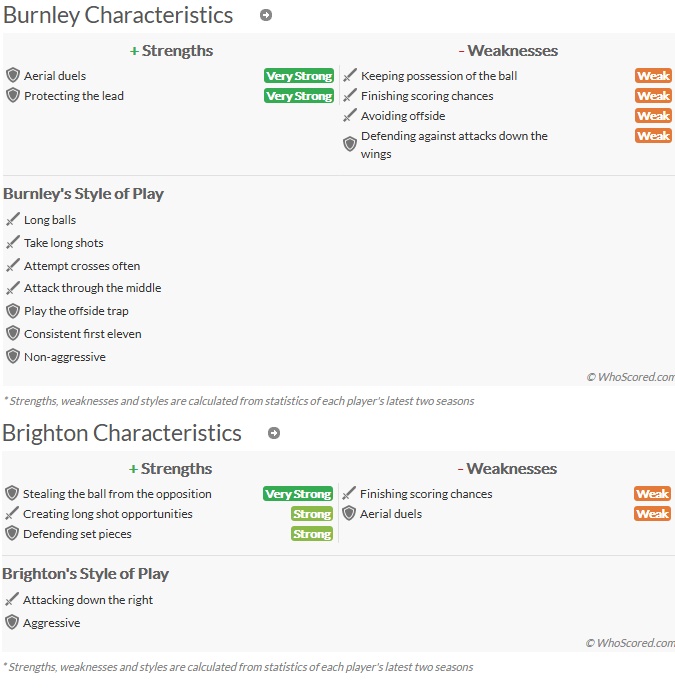Click Weak badge for Brighton's Aerial duels
Viewport: 675px width, 690px height.
tap(653, 514)
